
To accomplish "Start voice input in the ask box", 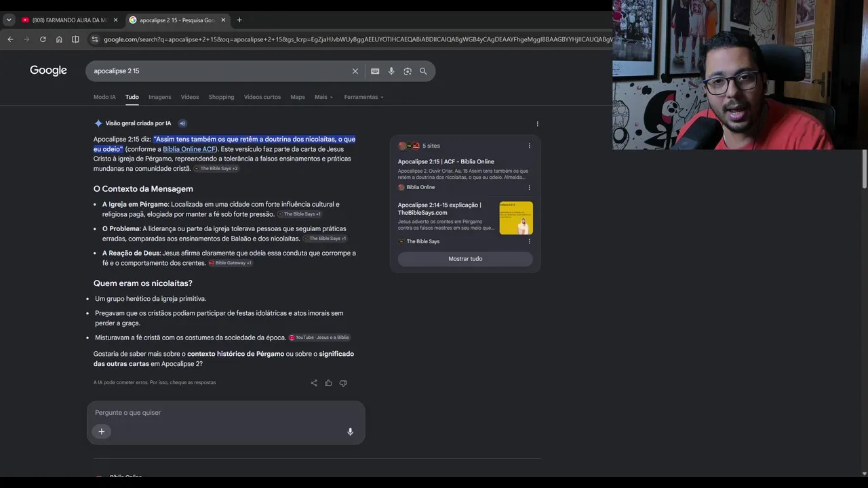I will click(351, 432).
